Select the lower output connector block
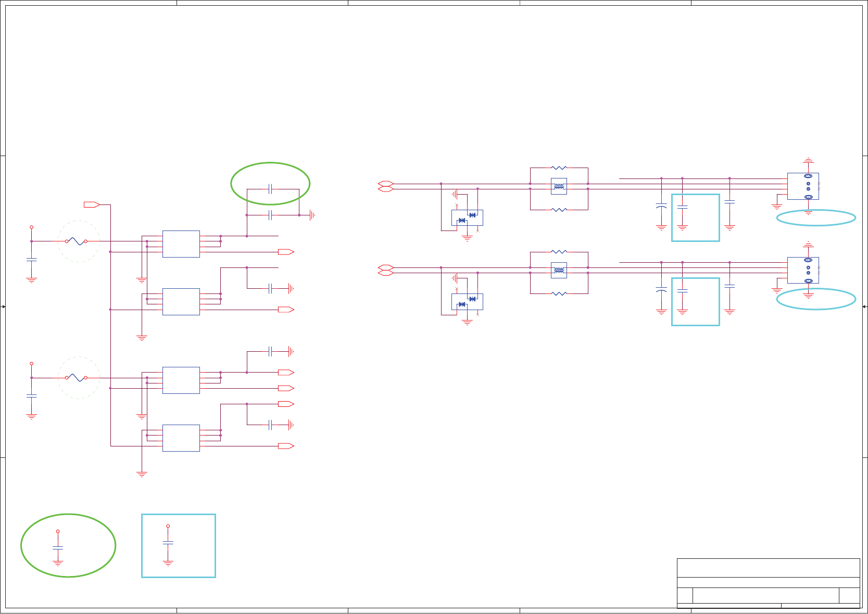The height and width of the screenshot is (614, 868). point(803,270)
